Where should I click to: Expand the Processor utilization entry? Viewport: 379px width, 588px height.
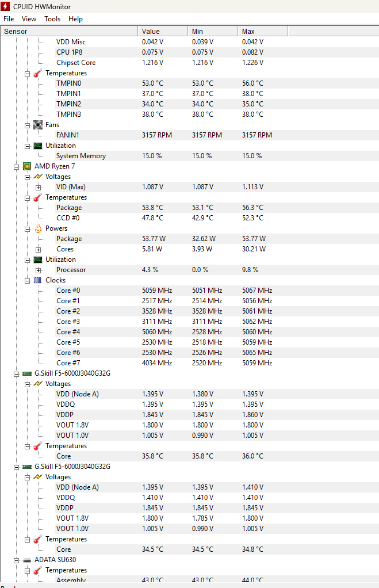[38, 270]
